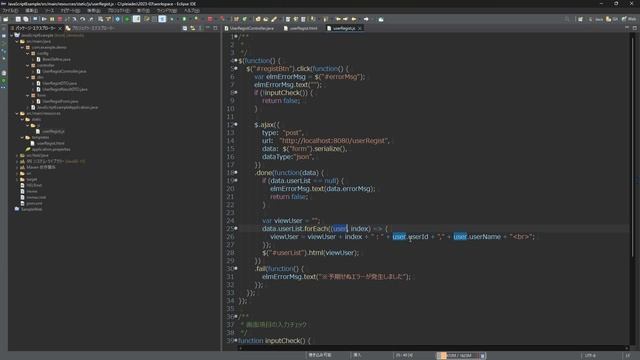Collapse the src/main/resources folder
640x360 pixels.
17,113
